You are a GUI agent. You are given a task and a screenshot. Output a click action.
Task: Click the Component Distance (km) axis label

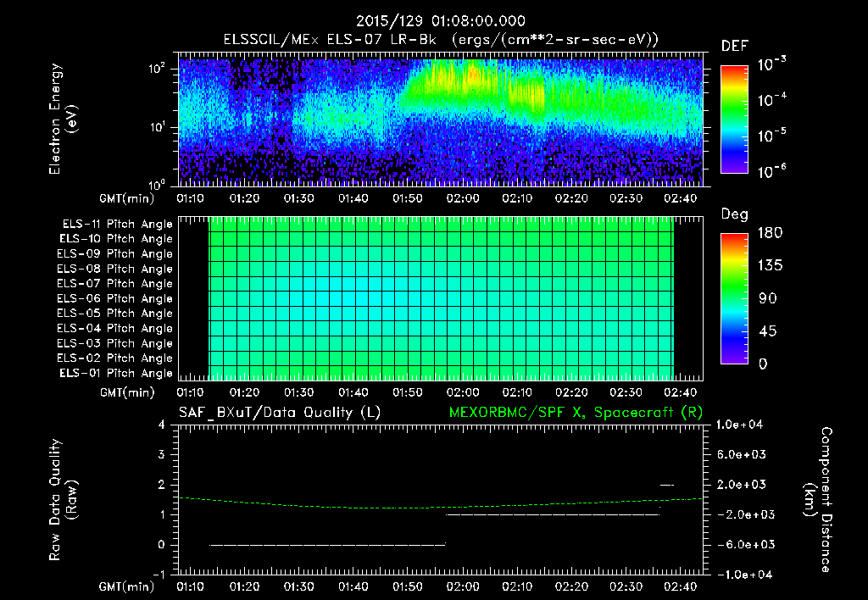pyautogui.click(x=818, y=500)
